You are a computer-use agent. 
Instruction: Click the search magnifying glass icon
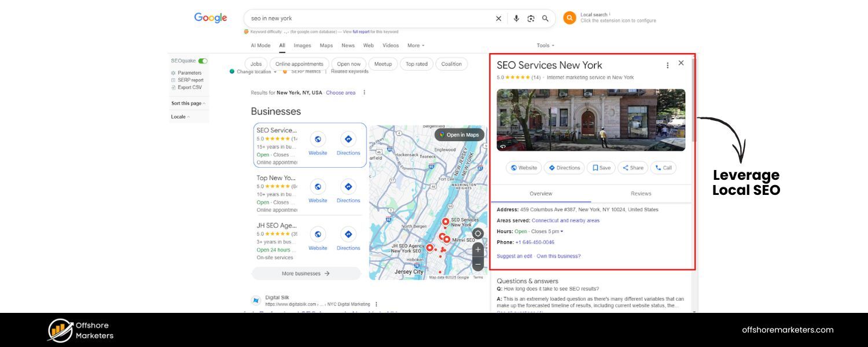(x=545, y=18)
